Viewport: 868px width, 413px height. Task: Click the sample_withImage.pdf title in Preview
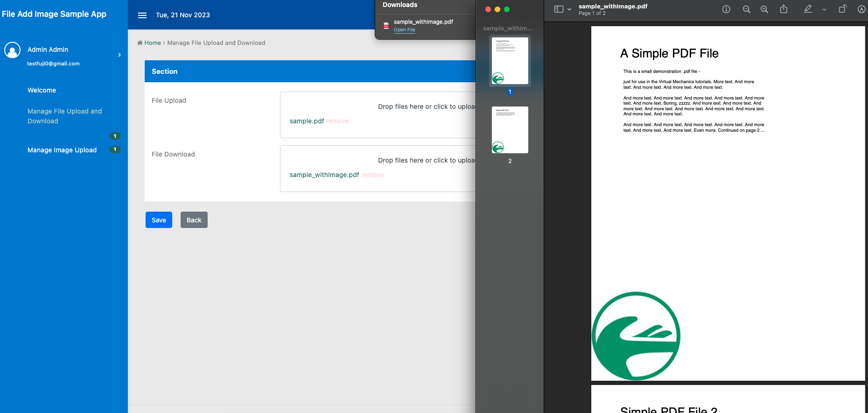pyautogui.click(x=613, y=7)
